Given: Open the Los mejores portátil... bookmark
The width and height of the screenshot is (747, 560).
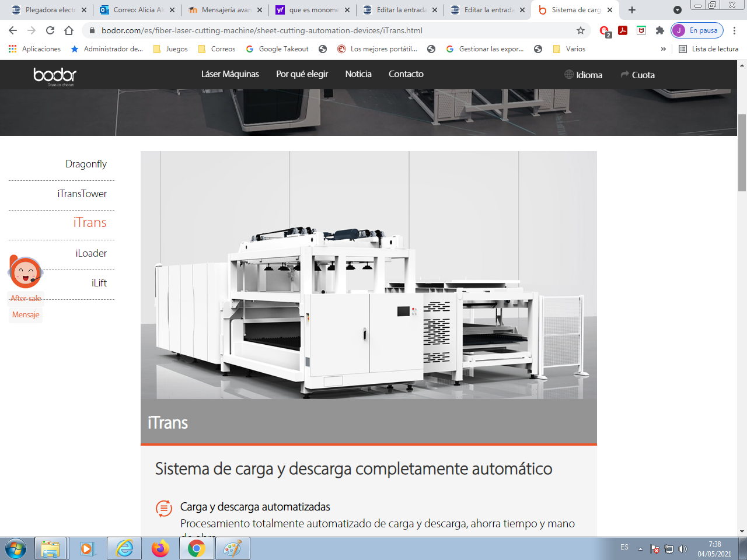Looking at the screenshot, I should pyautogui.click(x=377, y=49).
